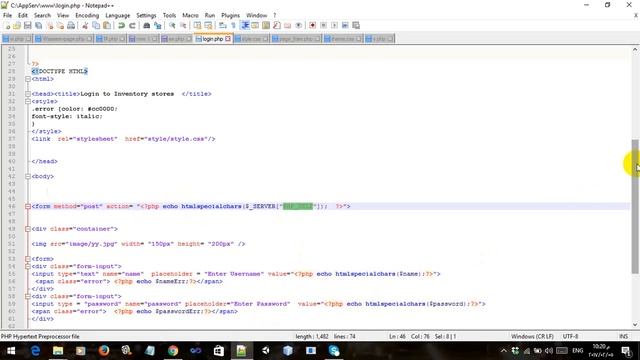Open the Language menu
This screenshot has width=640, height=360.
(x=118, y=15)
